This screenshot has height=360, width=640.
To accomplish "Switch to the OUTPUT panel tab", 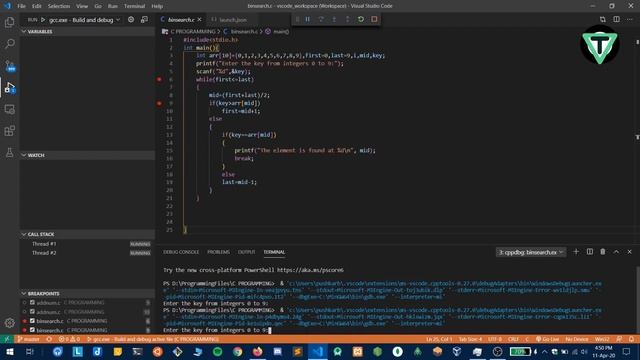I will pos(246,252).
